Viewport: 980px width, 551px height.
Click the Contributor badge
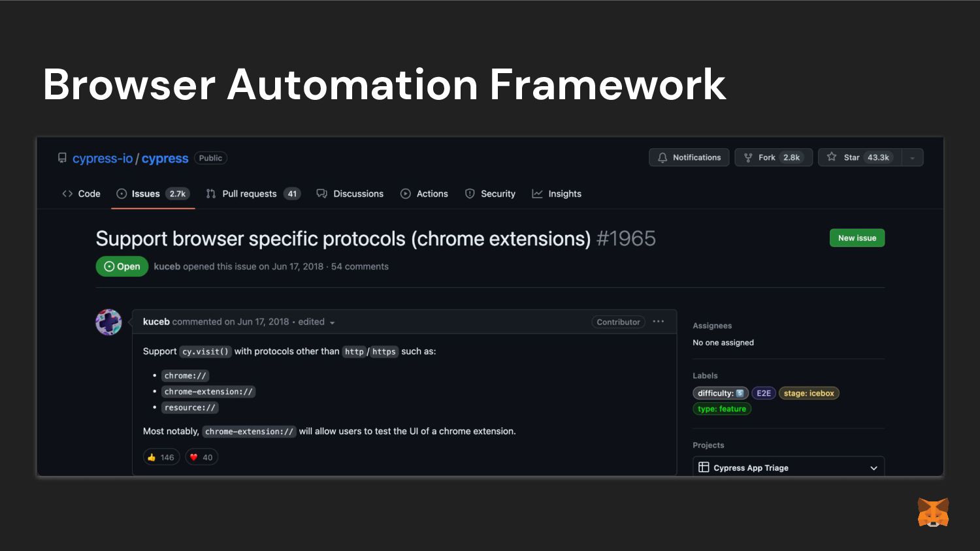tap(618, 322)
